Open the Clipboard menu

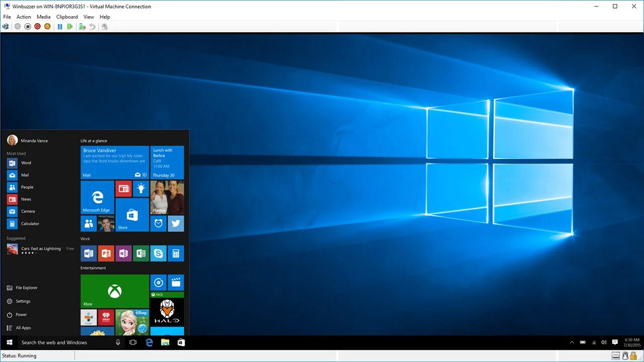[67, 17]
